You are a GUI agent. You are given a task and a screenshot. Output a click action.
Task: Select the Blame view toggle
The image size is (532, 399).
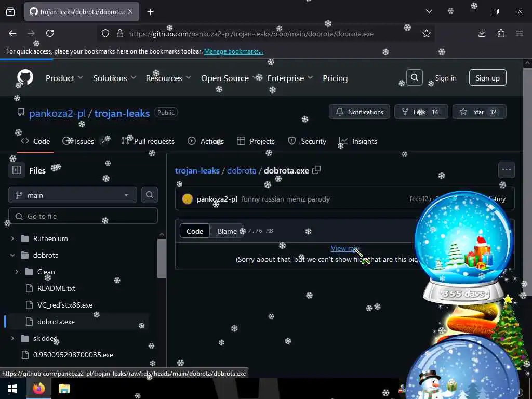[x=227, y=231]
